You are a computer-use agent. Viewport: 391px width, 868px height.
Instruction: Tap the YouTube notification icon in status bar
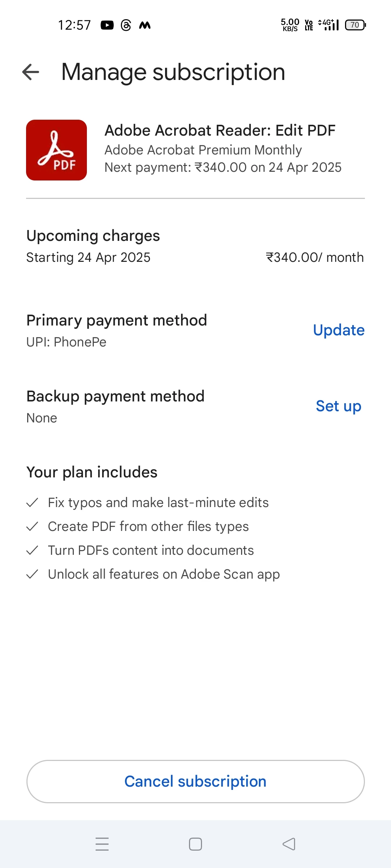pyautogui.click(x=107, y=25)
